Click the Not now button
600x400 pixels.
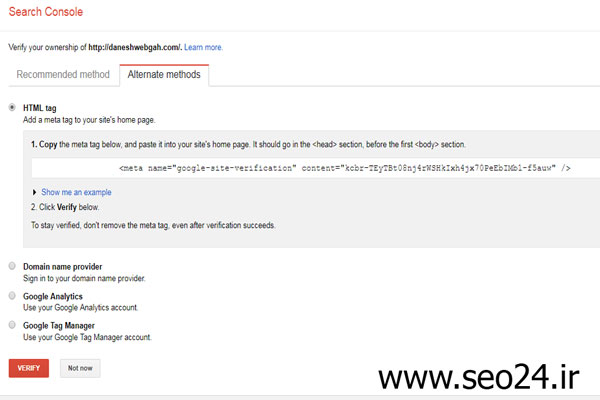point(80,368)
